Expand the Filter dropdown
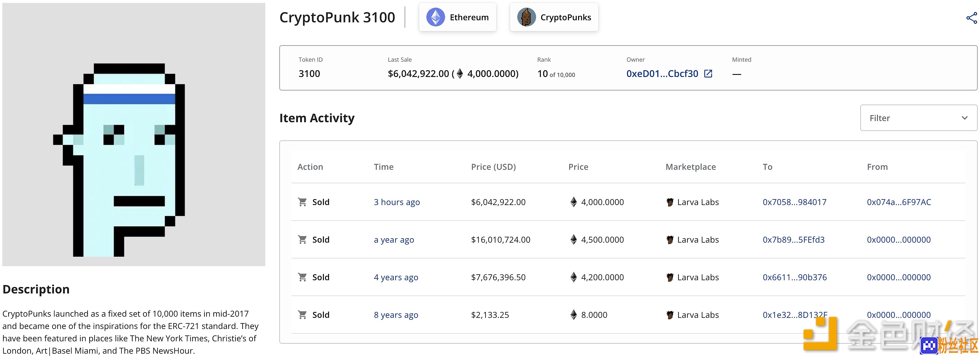This screenshot has width=980, height=356. pos(918,118)
